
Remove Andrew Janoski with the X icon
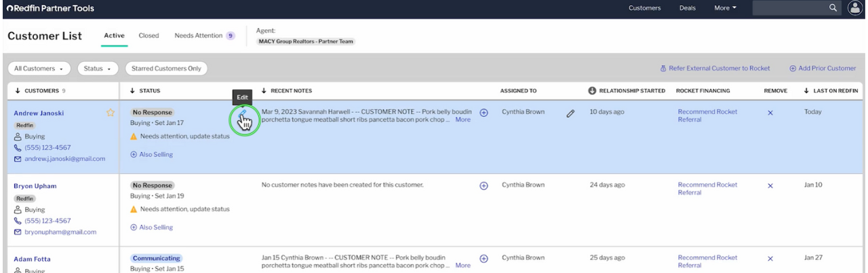coord(770,113)
